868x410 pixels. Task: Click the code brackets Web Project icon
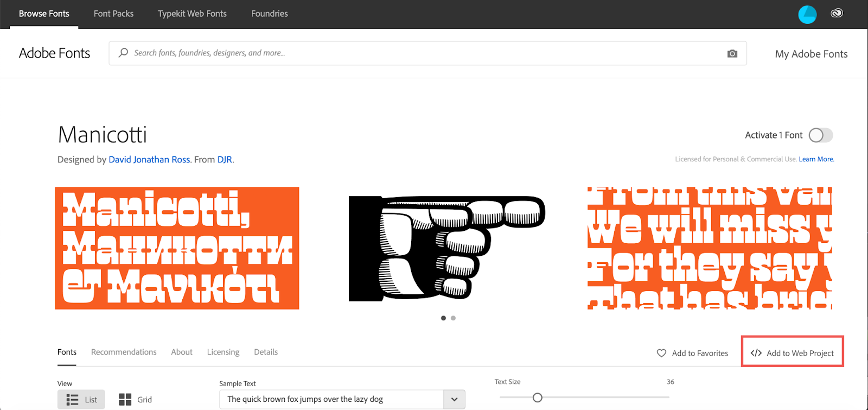point(756,353)
